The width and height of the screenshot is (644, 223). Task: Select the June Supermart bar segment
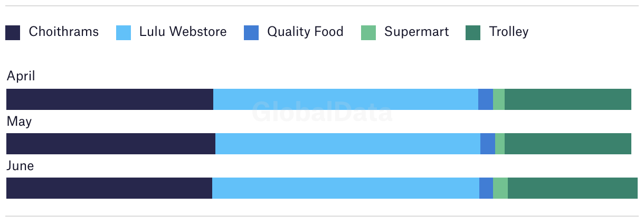coord(500,188)
